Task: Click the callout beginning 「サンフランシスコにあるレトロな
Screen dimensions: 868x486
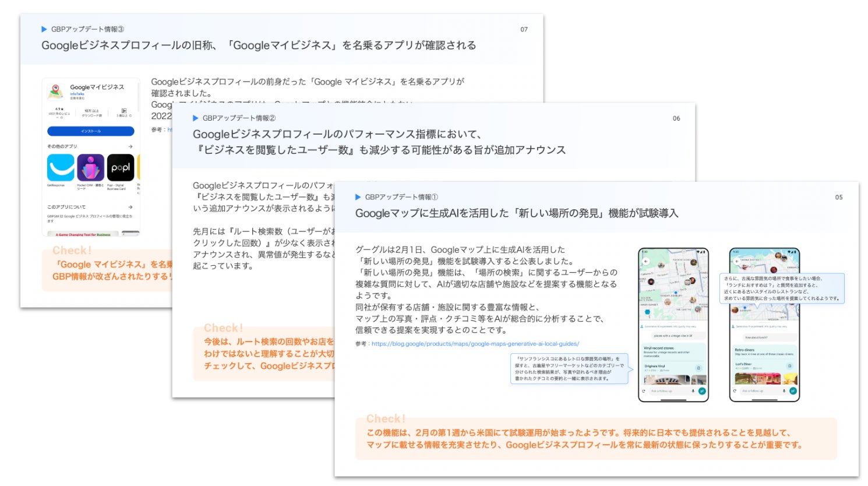Action: click(x=570, y=368)
